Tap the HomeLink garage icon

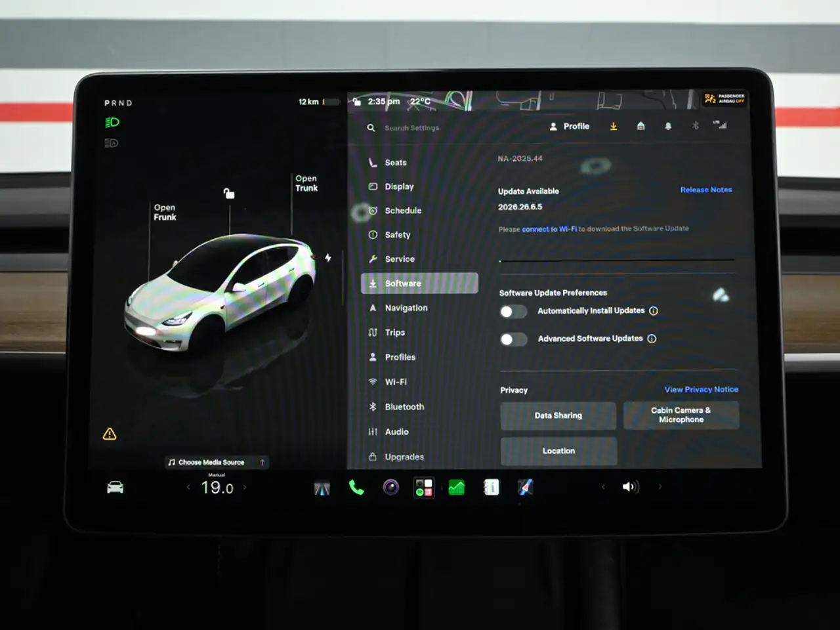[640, 126]
